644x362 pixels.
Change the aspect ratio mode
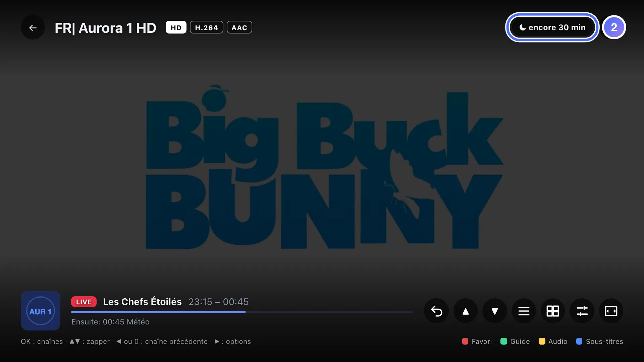tap(611, 311)
